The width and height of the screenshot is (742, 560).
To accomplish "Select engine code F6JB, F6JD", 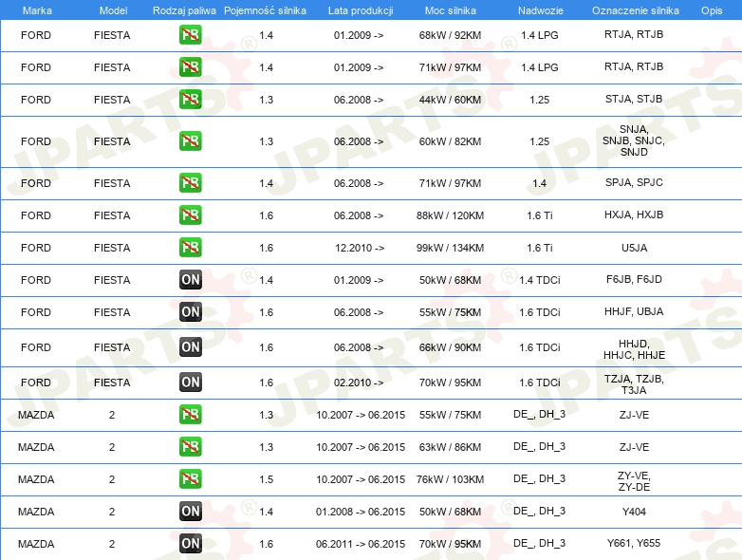I will click(x=634, y=279).
